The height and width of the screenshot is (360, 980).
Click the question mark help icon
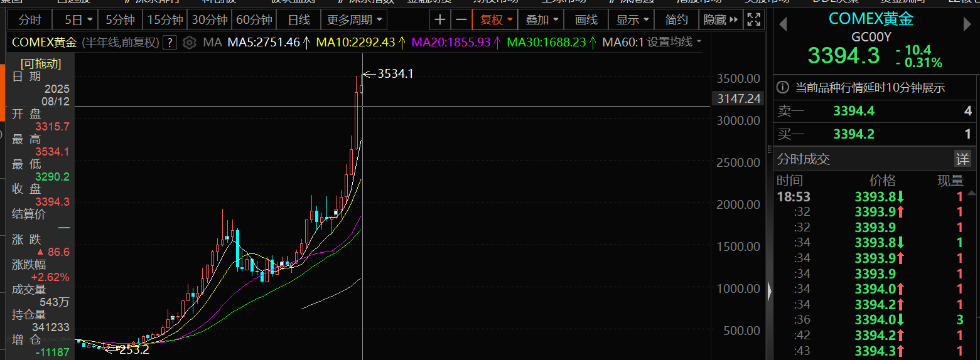170,43
